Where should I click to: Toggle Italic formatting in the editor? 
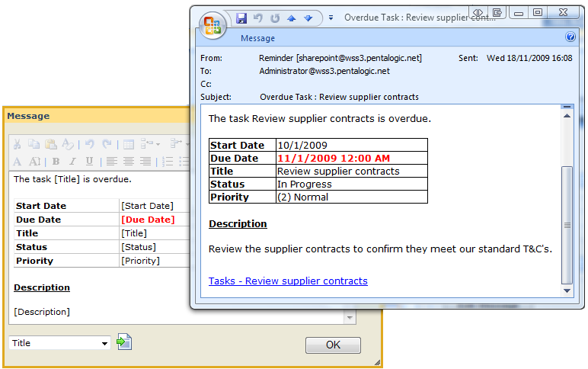[x=72, y=162]
